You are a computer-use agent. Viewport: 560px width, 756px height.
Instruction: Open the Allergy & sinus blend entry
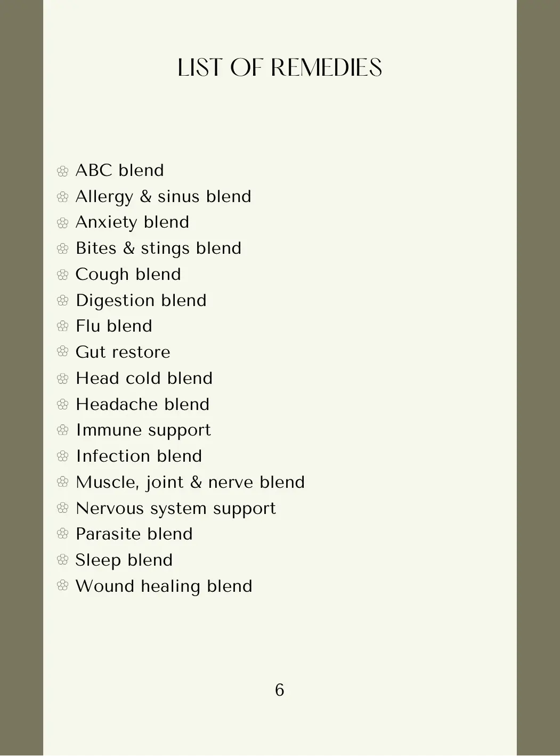click(163, 197)
